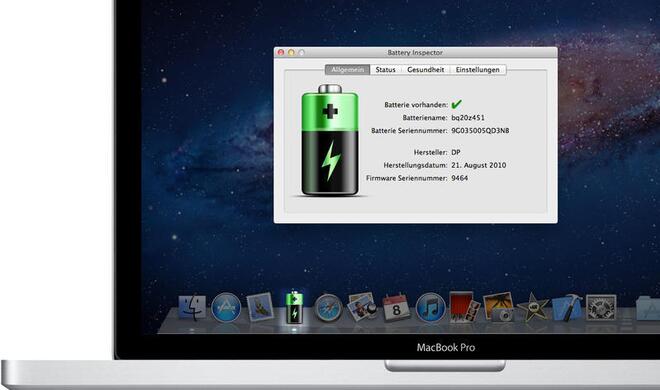Viewport: 660px width, 390px height.
Task: Switch to the Status tab
Action: (x=386, y=70)
